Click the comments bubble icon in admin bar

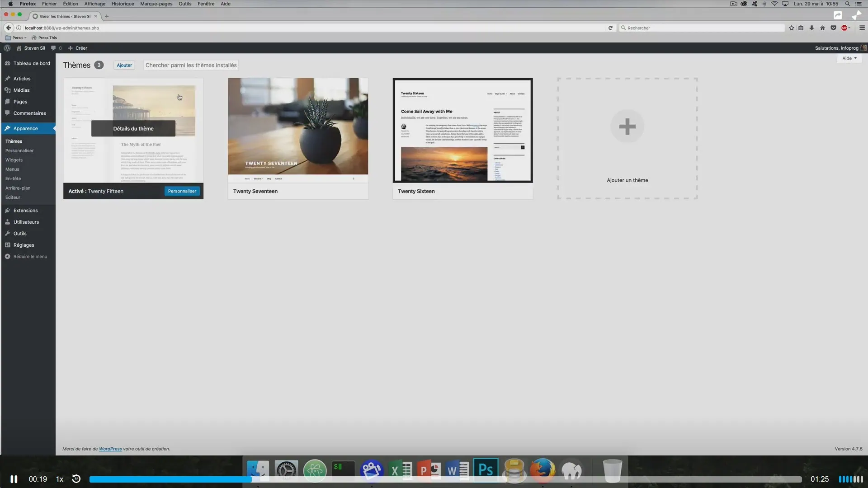(54, 48)
